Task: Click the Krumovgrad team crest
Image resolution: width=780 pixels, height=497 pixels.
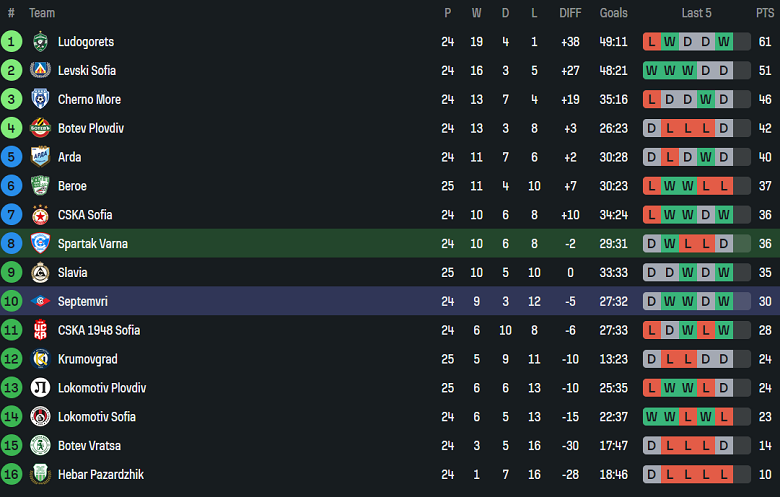Action: click(x=40, y=359)
